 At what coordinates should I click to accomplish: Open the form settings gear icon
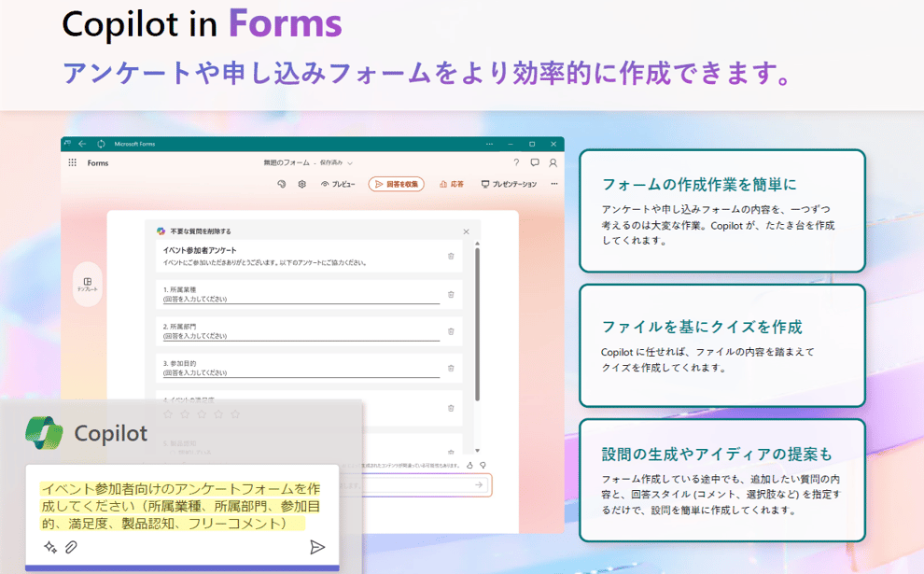pos(301,184)
